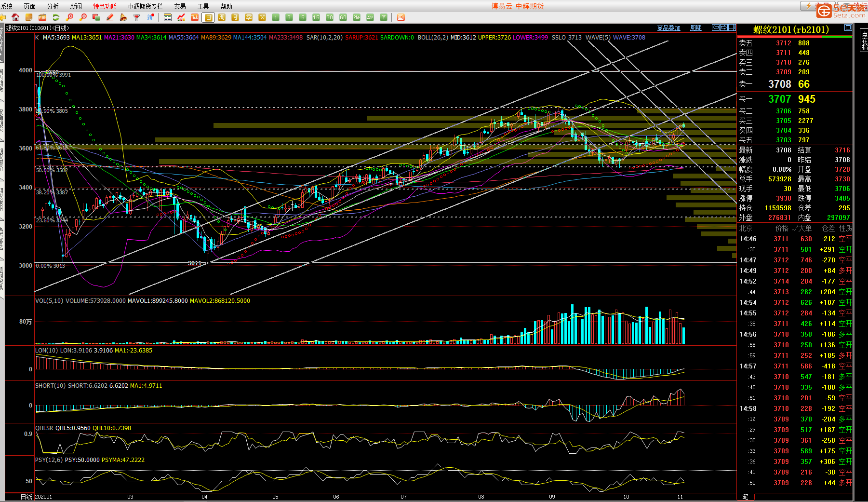
Task: Click the 周期 link above chart
Action: (x=696, y=28)
